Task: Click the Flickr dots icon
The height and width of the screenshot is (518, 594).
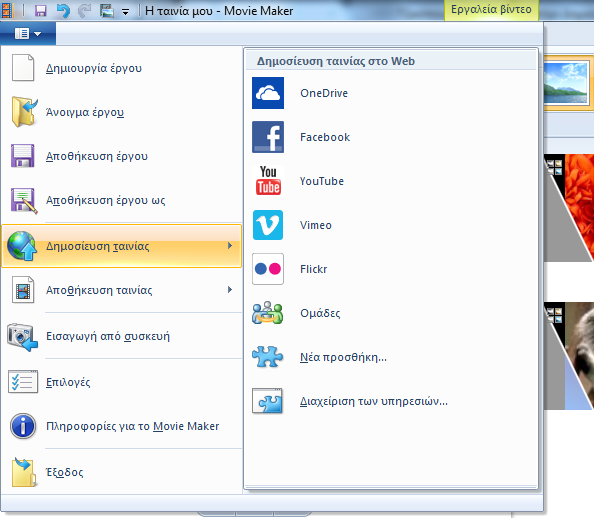Action: pyautogui.click(x=268, y=269)
